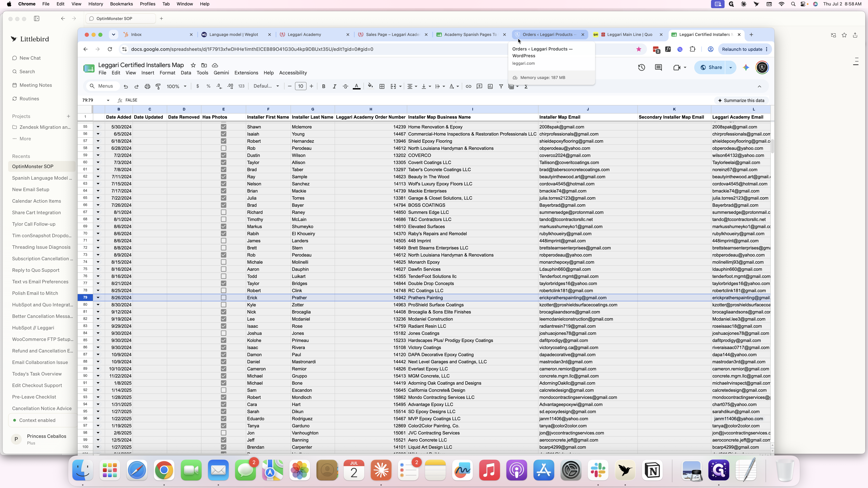The height and width of the screenshot is (488, 868).
Task: Click Relaunch to update button
Action: click(745, 49)
